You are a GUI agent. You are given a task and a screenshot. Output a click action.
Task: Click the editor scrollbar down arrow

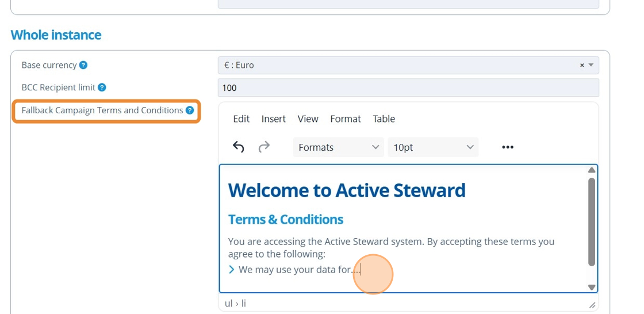592,288
